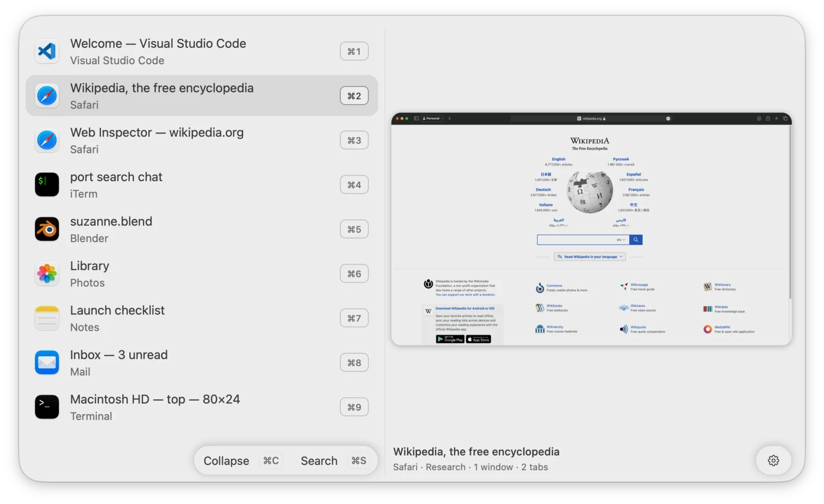Switch to port search chat window
This screenshot has height=504, width=824.
click(201, 184)
